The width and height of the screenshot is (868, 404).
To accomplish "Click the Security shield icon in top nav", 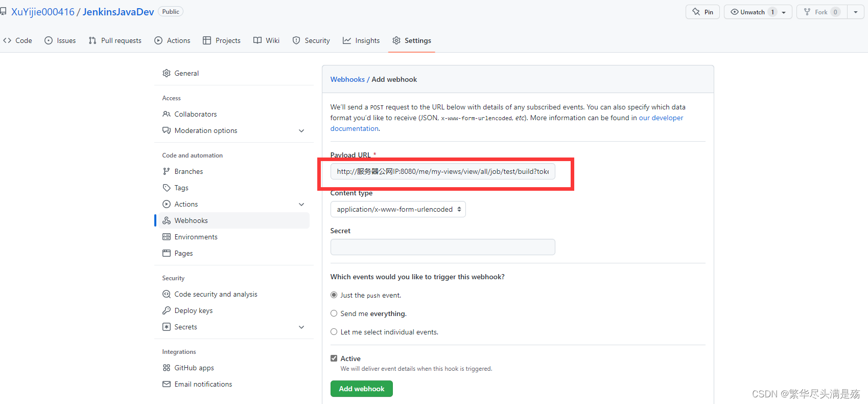I will coord(296,40).
